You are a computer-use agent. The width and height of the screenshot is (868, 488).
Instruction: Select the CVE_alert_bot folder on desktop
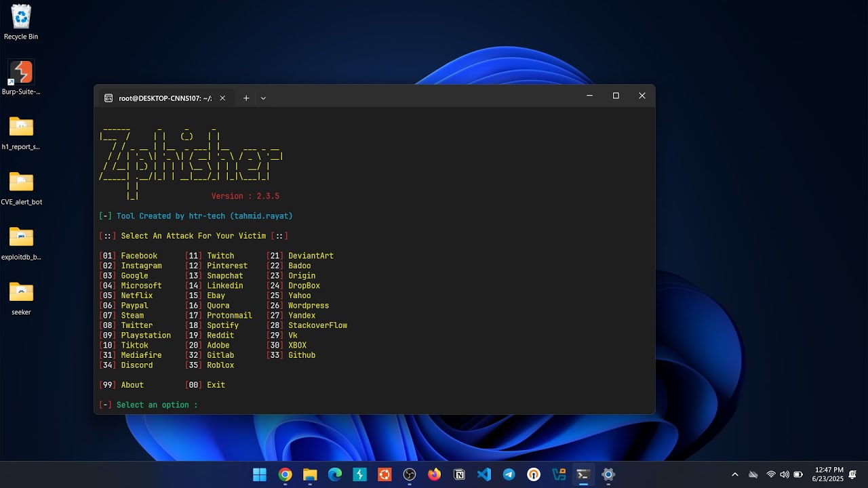pos(21,188)
